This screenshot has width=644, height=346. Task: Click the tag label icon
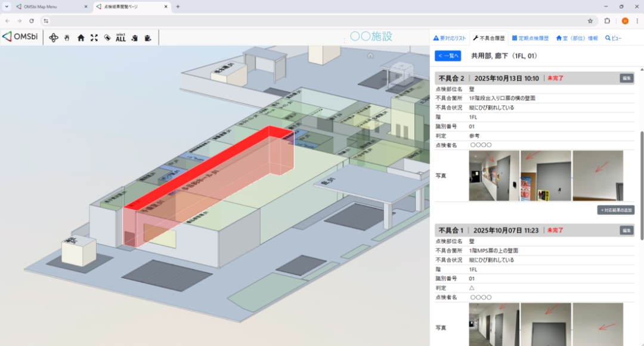(x=107, y=38)
